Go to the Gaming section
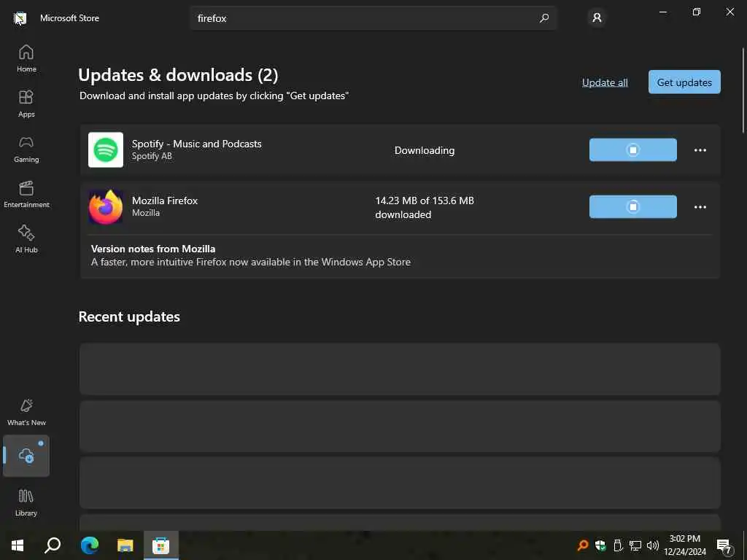 [26, 149]
